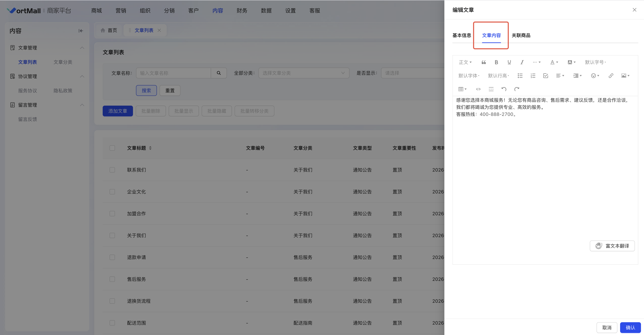Click the italic formatting icon
The height and width of the screenshot is (335, 644).
(x=522, y=62)
